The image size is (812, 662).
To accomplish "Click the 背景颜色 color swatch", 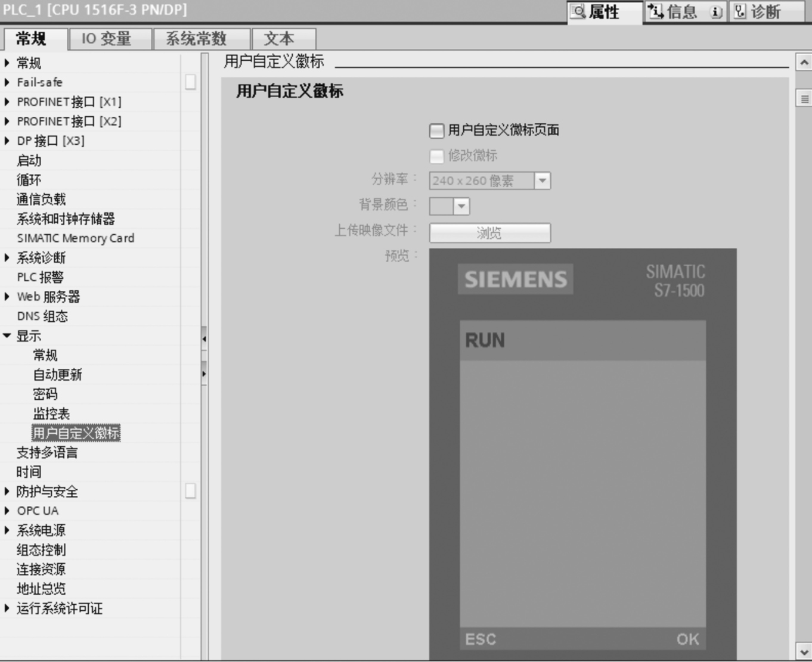I will (x=441, y=206).
